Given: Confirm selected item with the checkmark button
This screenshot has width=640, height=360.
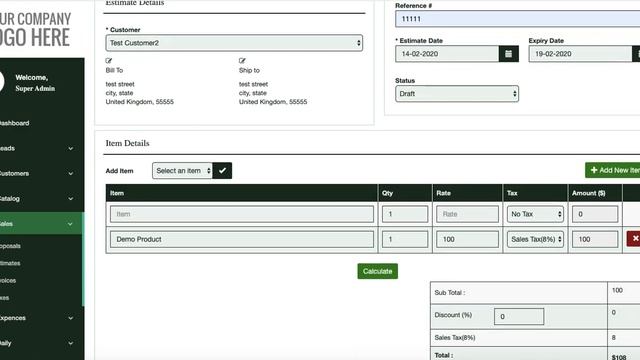Looking at the screenshot, I should [222, 171].
